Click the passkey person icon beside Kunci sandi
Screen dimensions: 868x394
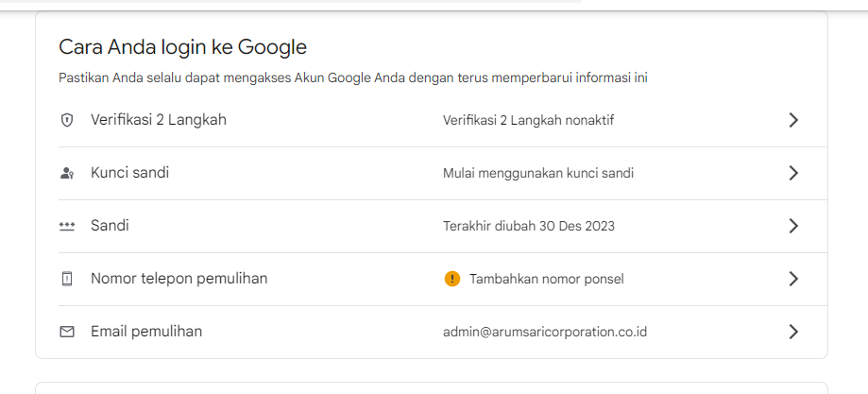coord(66,173)
